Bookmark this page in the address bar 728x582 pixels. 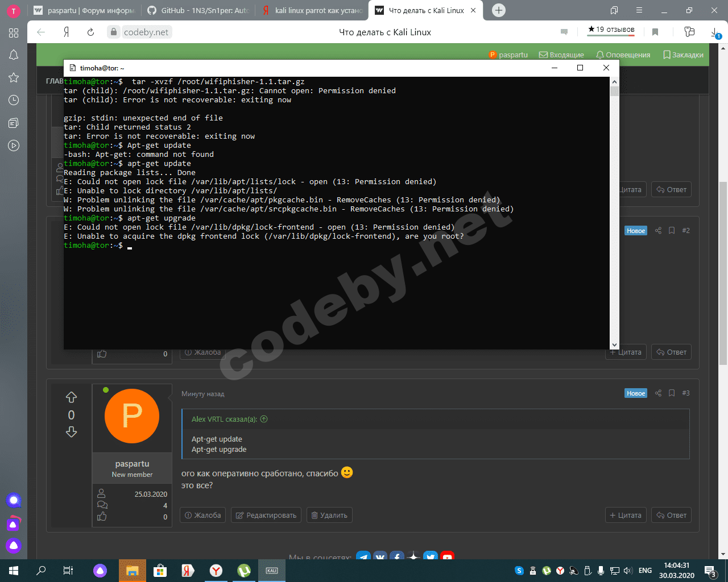655,32
